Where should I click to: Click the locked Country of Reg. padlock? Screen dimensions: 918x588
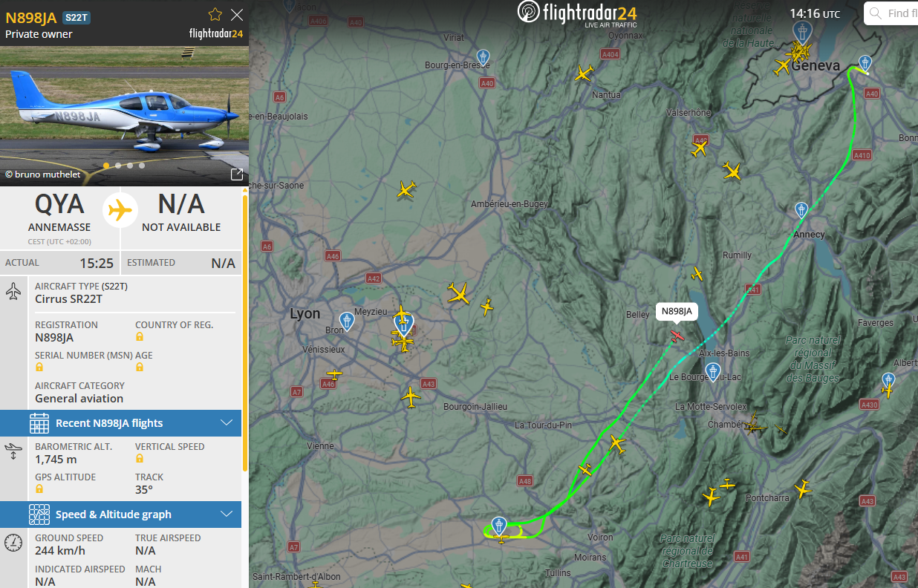(140, 337)
